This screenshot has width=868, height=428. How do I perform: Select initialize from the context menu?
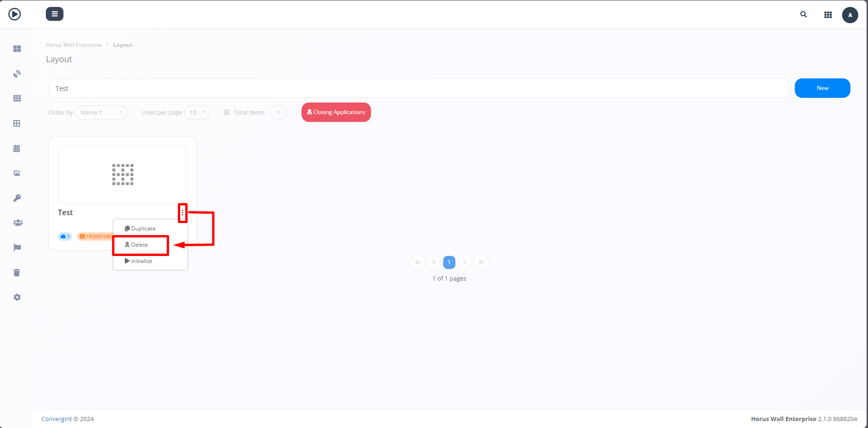click(x=141, y=261)
